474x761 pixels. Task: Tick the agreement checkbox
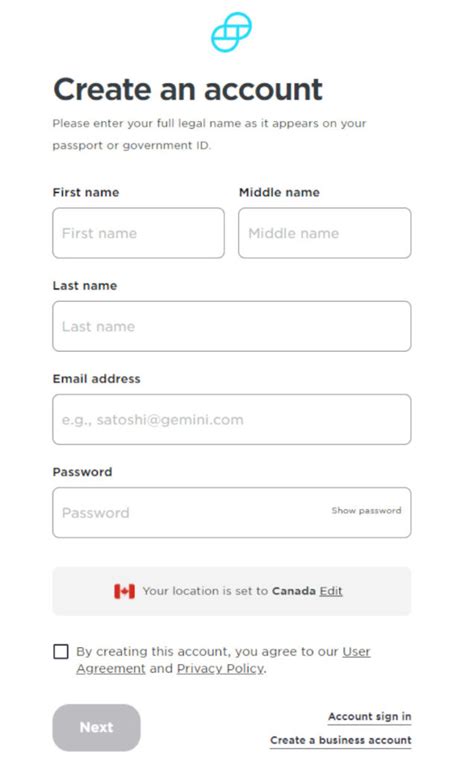coord(61,651)
